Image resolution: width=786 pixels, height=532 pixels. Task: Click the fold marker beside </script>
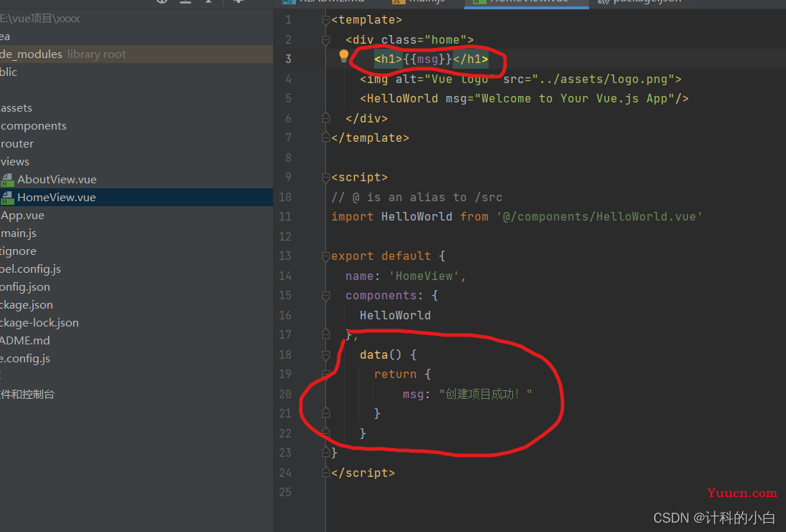pos(326,473)
